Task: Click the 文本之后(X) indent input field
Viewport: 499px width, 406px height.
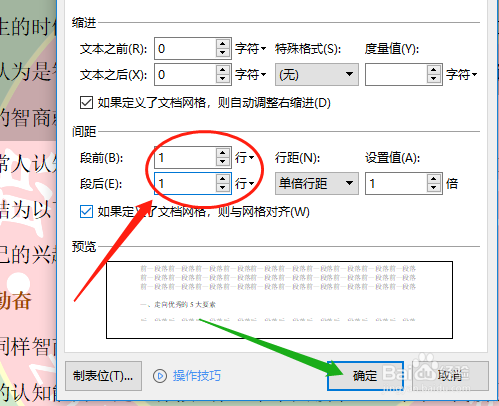Action: click(x=185, y=75)
